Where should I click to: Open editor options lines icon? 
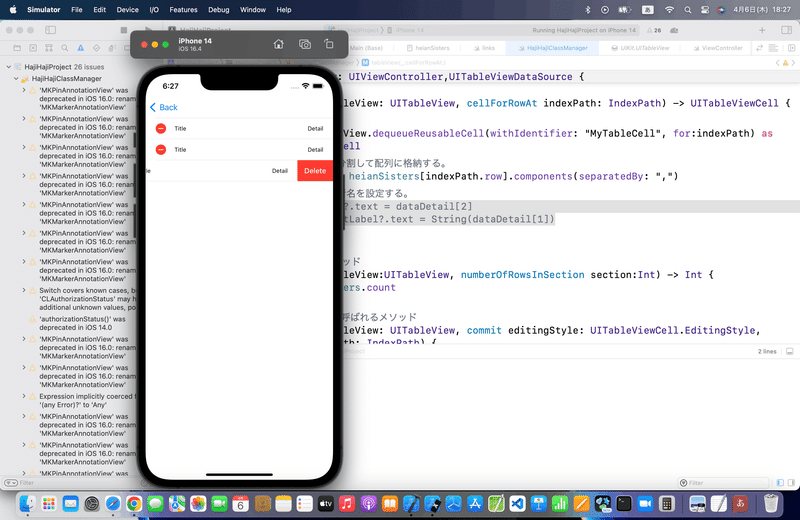(x=773, y=48)
